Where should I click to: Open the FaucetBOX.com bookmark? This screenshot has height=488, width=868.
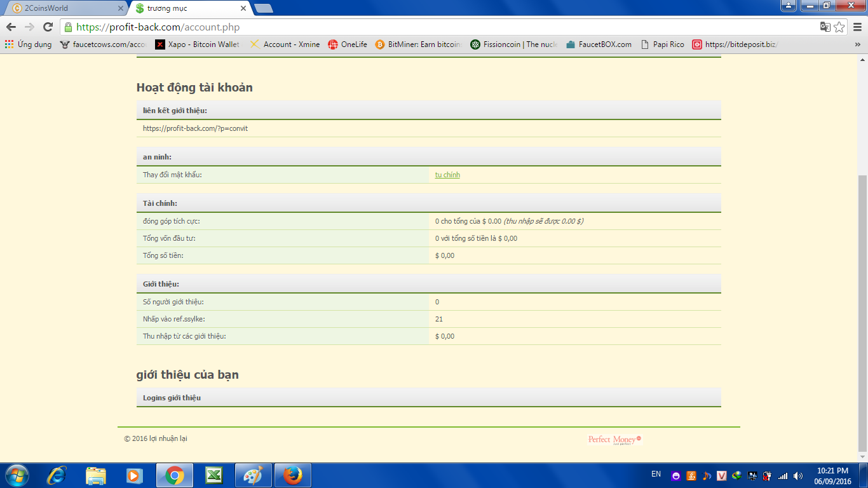click(599, 44)
